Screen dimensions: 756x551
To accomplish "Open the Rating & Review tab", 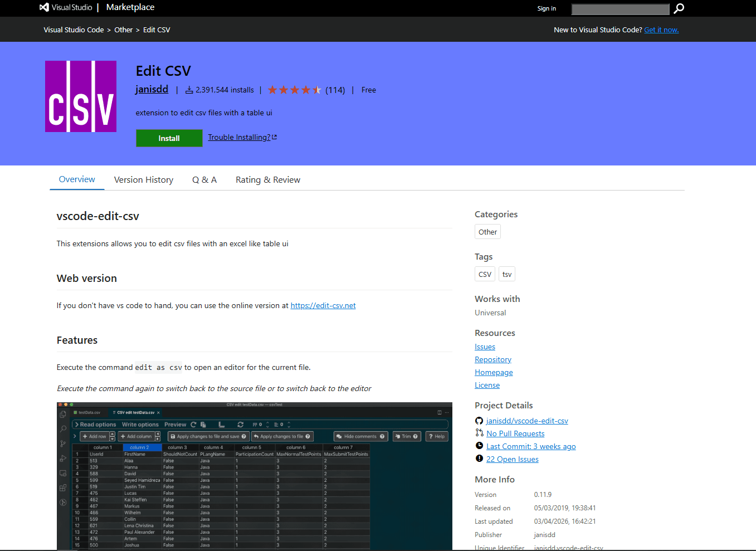I will coord(268,180).
